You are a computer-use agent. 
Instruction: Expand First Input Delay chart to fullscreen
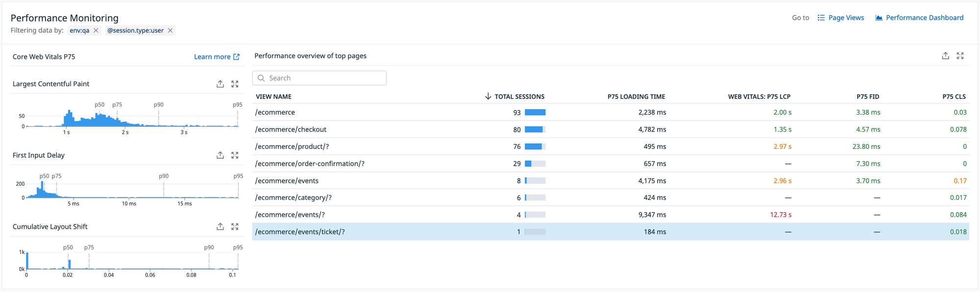pos(235,155)
